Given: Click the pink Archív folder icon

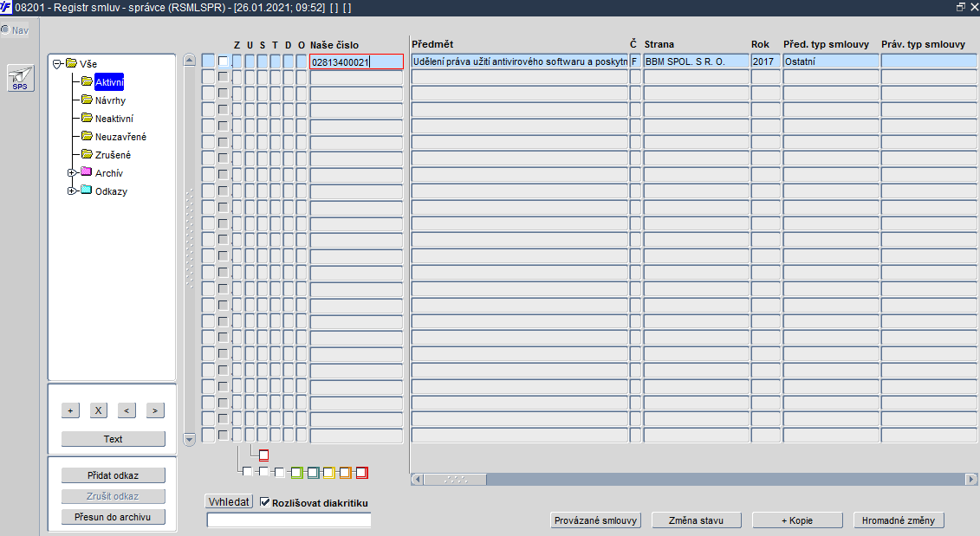Looking at the screenshot, I should click(x=87, y=171).
